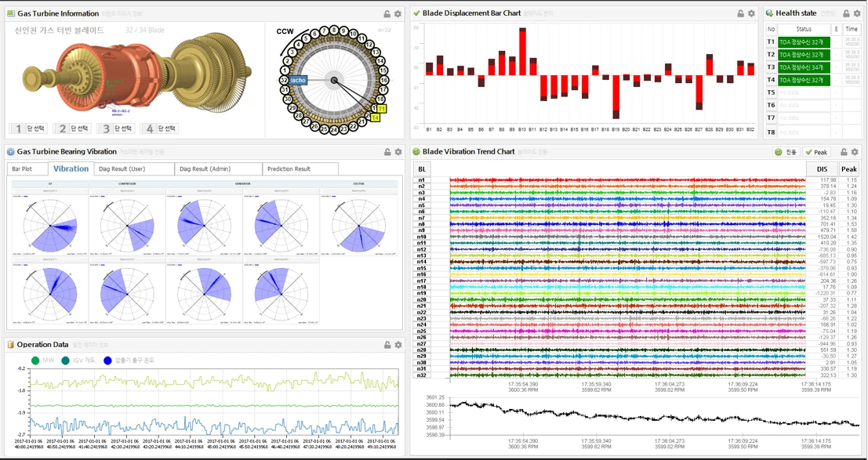Open Blade Displacement Bar Chart settings gear
This screenshot has width=868, height=460.
pos(751,13)
